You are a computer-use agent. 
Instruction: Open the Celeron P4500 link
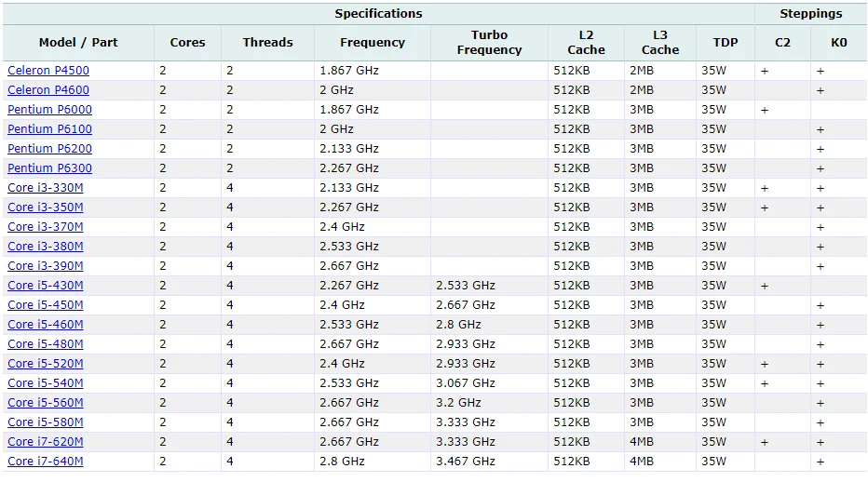click(48, 71)
